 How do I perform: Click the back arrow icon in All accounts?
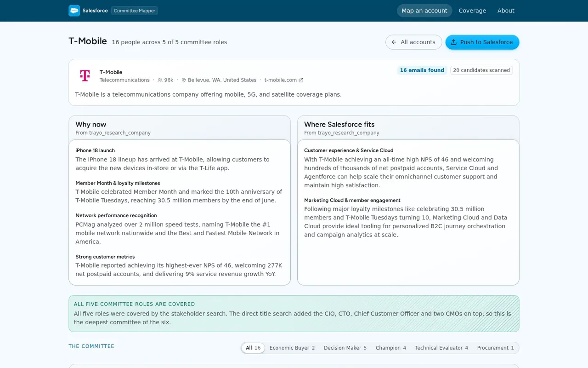(394, 42)
